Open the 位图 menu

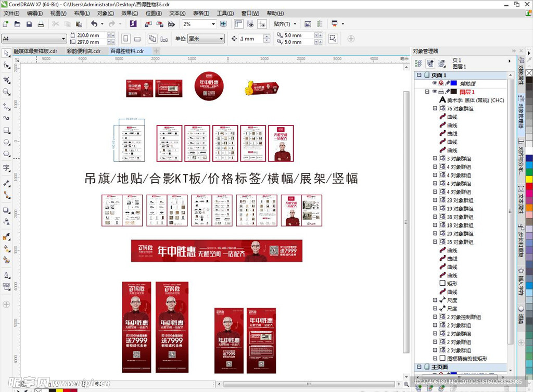(154, 13)
